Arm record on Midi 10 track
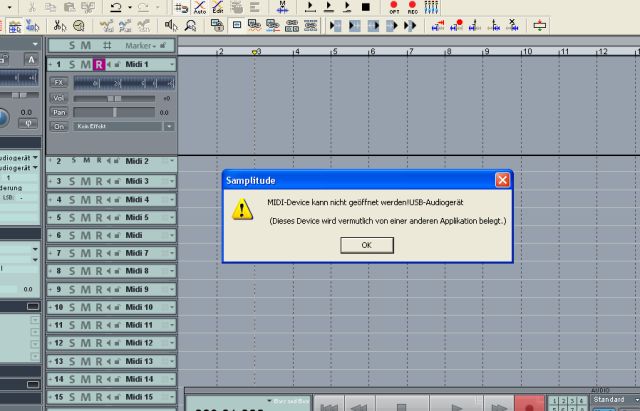This screenshot has width=640, height=411. coord(99,307)
